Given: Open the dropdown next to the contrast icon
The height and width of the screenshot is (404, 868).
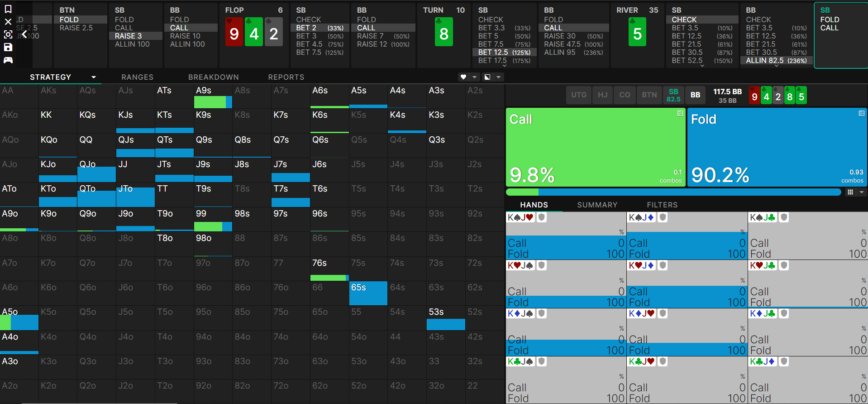Looking at the screenshot, I should click(x=498, y=77).
